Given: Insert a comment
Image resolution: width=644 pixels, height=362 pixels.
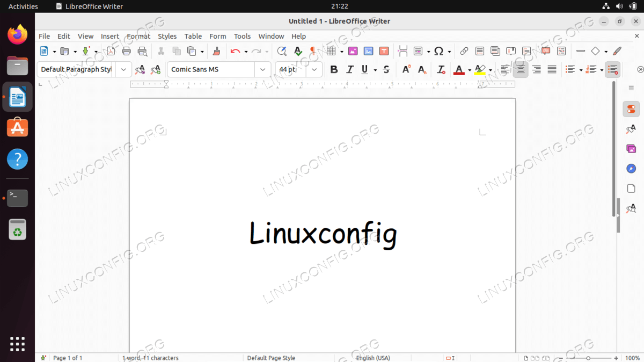Looking at the screenshot, I should (x=546, y=51).
